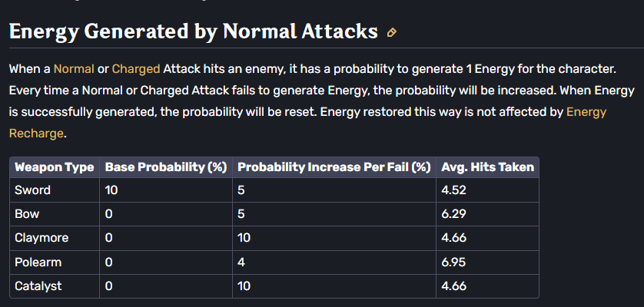
Task: Click the Weapon Type column header
Action: click(55, 167)
